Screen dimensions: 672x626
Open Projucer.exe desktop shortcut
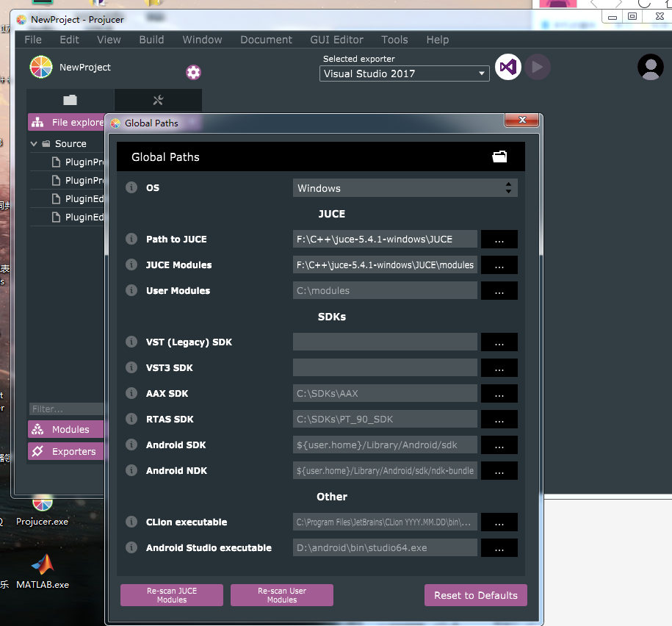click(x=42, y=511)
